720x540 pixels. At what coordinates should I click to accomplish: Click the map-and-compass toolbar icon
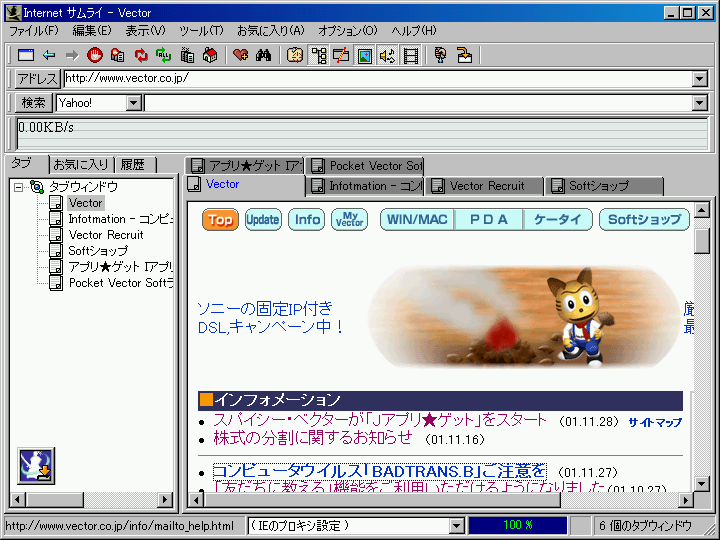295,56
